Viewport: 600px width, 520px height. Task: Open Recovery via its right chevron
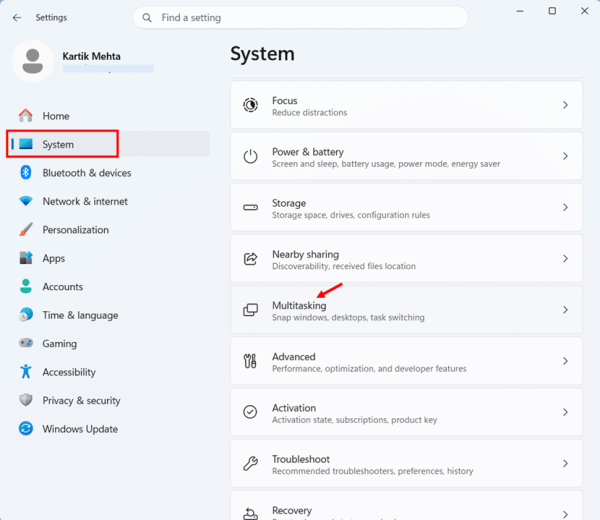coord(565,514)
